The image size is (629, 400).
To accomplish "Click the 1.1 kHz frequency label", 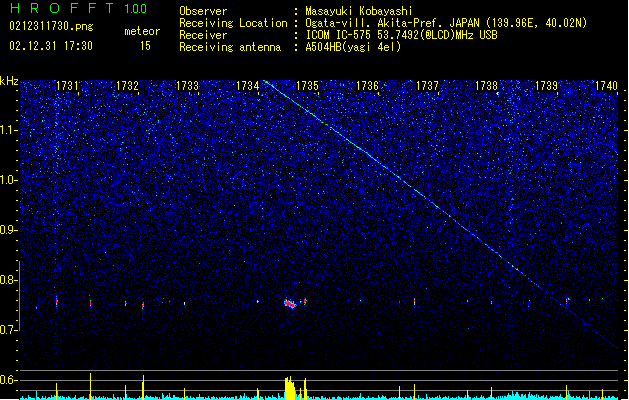I will (8, 130).
